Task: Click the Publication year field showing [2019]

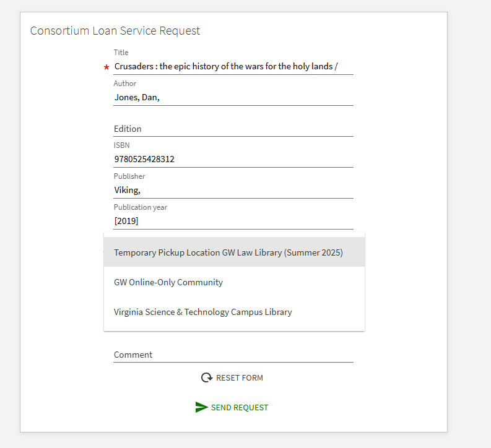Action: coord(233,221)
